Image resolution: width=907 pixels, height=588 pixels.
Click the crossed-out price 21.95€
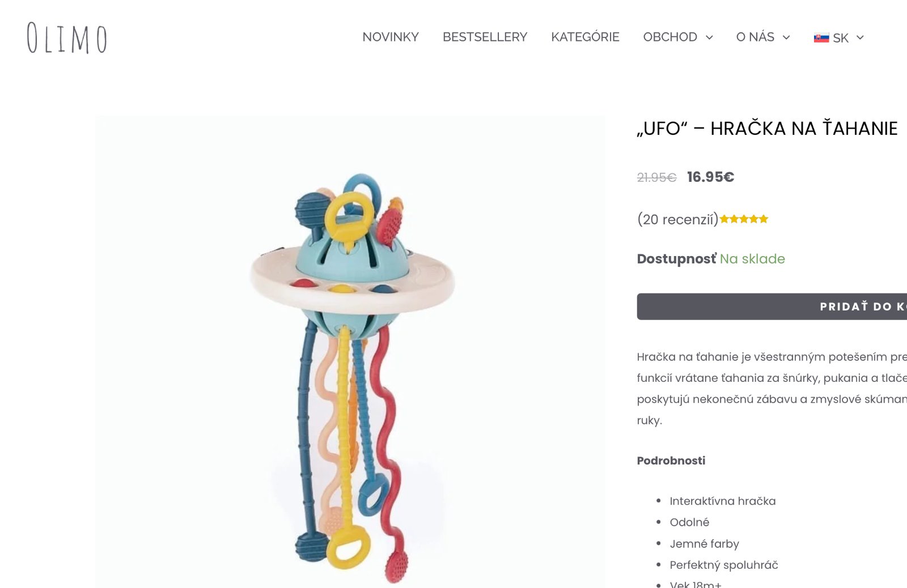pos(656,177)
